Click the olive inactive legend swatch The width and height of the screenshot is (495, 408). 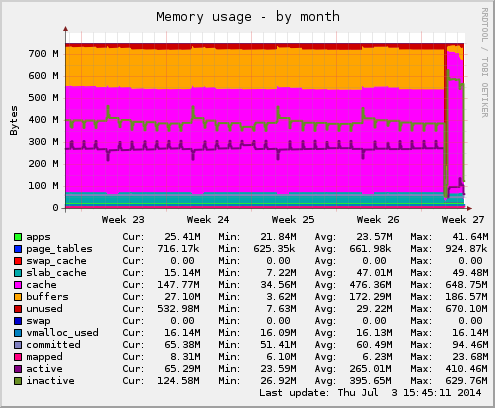18,381
